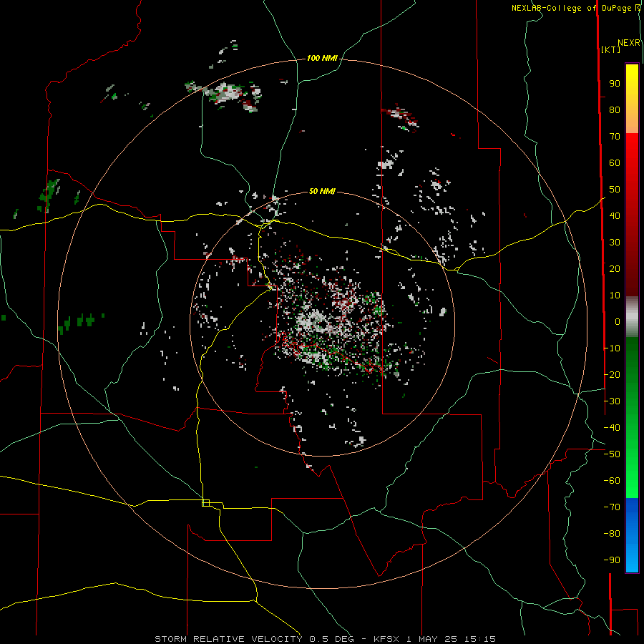Click the -30 value on the velocity scale

pyautogui.click(x=612, y=401)
